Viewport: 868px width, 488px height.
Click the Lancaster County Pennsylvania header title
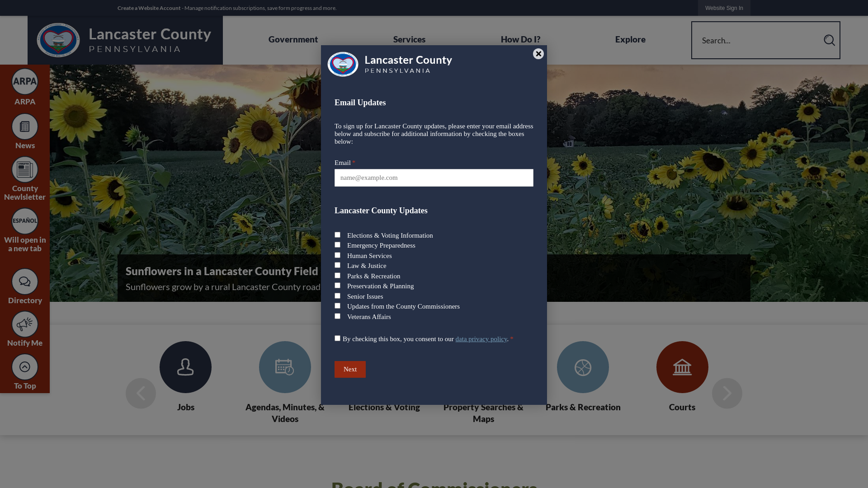pyautogui.click(x=150, y=40)
